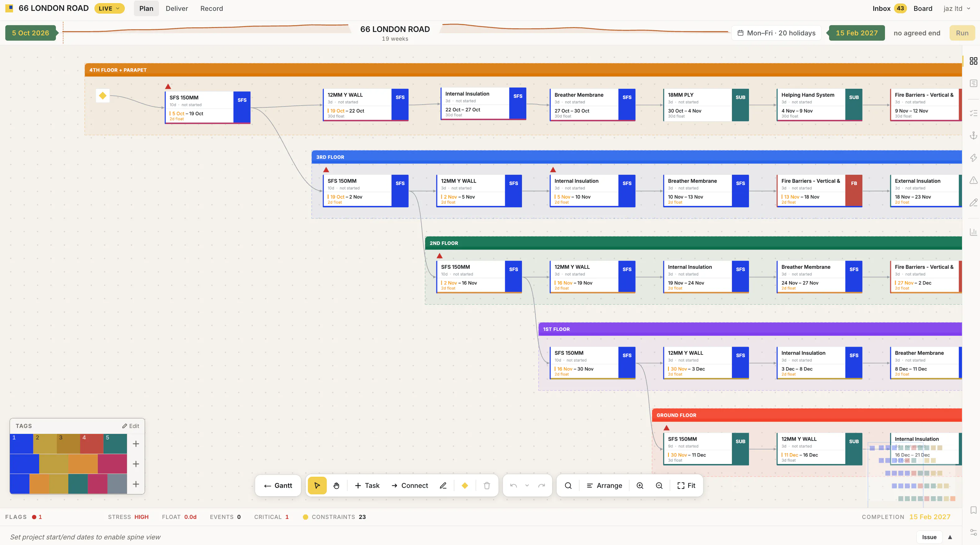The image size is (980, 545).
Task: Open search with magnifier icon
Action: click(x=568, y=485)
